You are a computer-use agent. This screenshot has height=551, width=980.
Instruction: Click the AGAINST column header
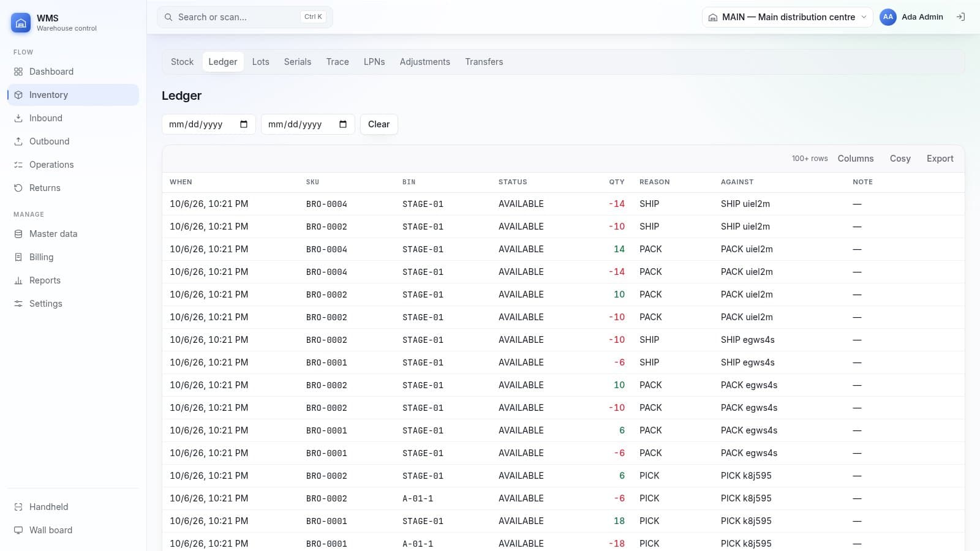(x=737, y=182)
